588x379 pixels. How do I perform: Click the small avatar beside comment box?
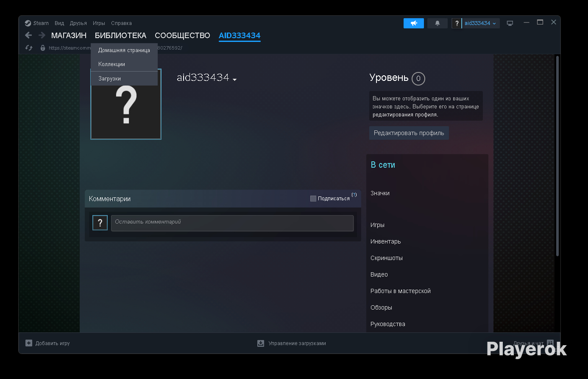click(100, 223)
